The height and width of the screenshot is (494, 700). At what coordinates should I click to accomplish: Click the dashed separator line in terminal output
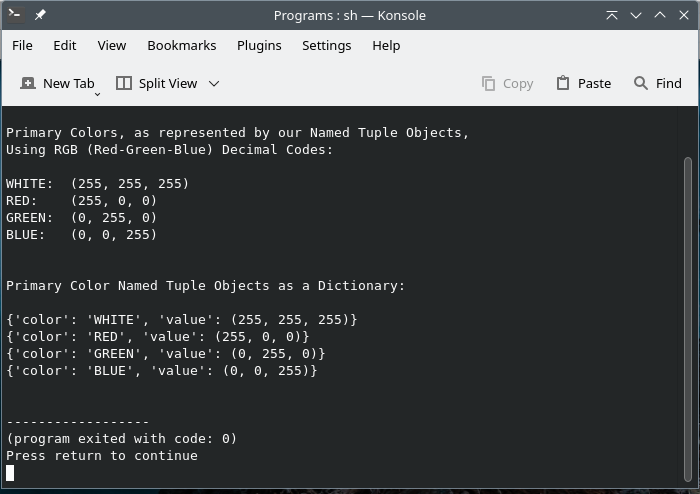click(78, 422)
